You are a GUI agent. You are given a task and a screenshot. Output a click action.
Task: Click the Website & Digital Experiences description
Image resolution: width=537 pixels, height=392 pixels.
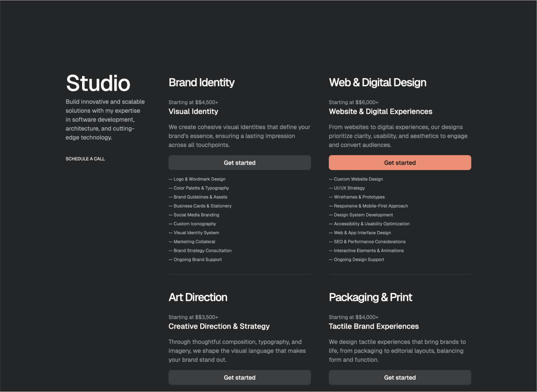tap(398, 136)
